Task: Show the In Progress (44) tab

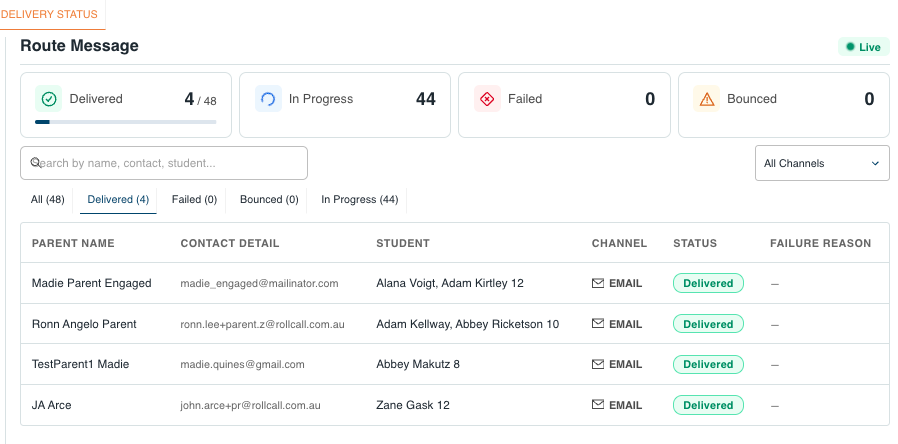Action: (359, 200)
